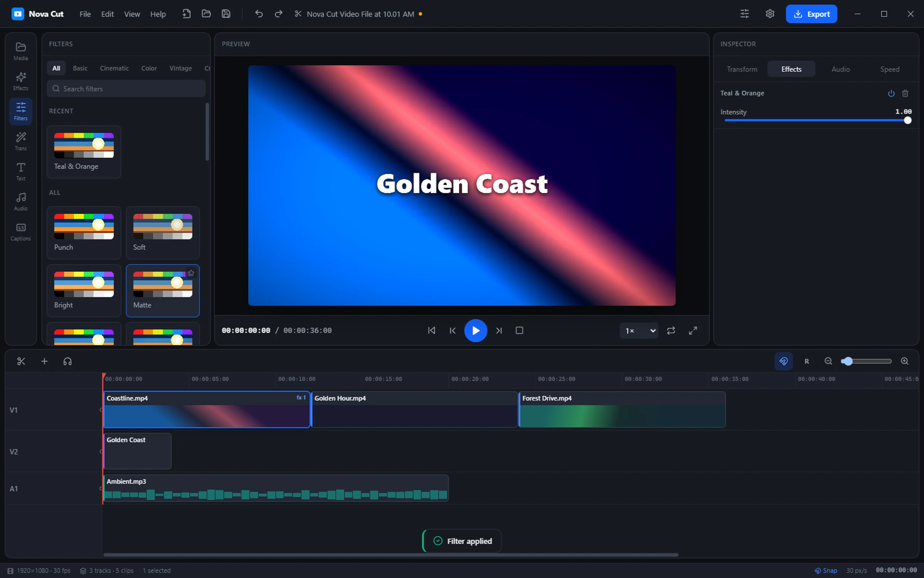The width and height of the screenshot is (924, 578).
Task: Toggle Snap in the status bar
Action: coord(826,570)
